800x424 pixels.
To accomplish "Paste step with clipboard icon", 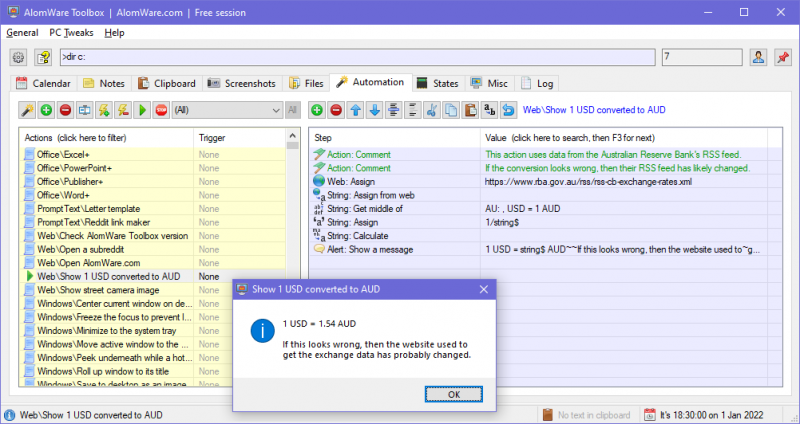I will (x=470, y=110).
